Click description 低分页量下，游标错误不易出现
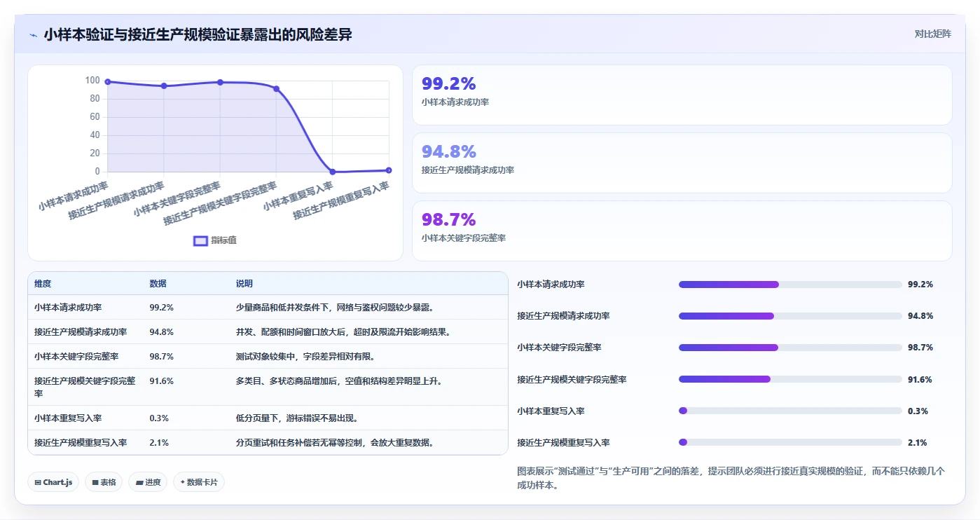Image resolution: width=980 pixels, height=520 pixels. click(x=297, y=418)
